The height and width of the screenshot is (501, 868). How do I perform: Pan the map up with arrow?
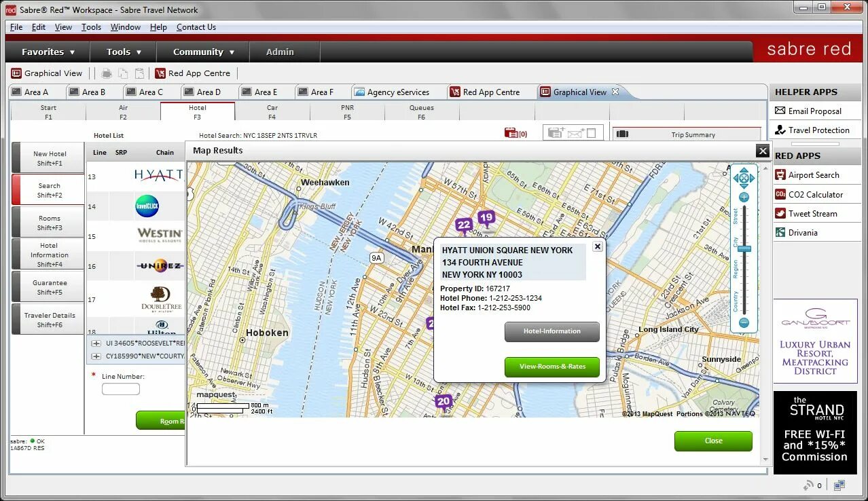pyautogui.click(x=744, y=170)
